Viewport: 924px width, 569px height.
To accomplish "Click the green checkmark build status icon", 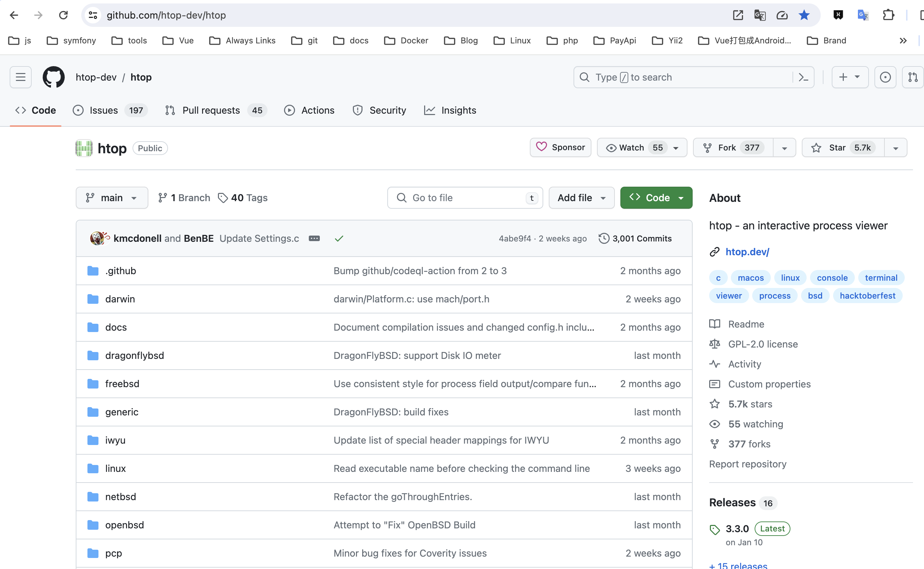I will click(x=339, y=238).
